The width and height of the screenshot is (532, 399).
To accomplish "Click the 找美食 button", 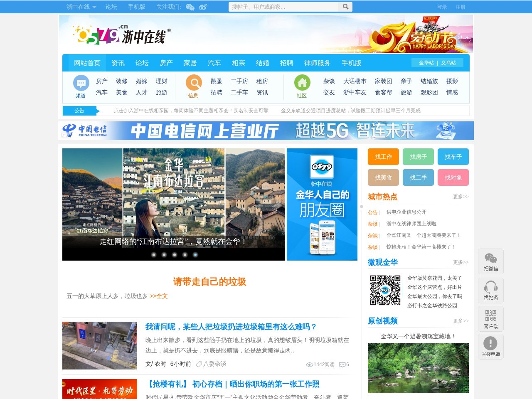I will (x=383, y=177).
